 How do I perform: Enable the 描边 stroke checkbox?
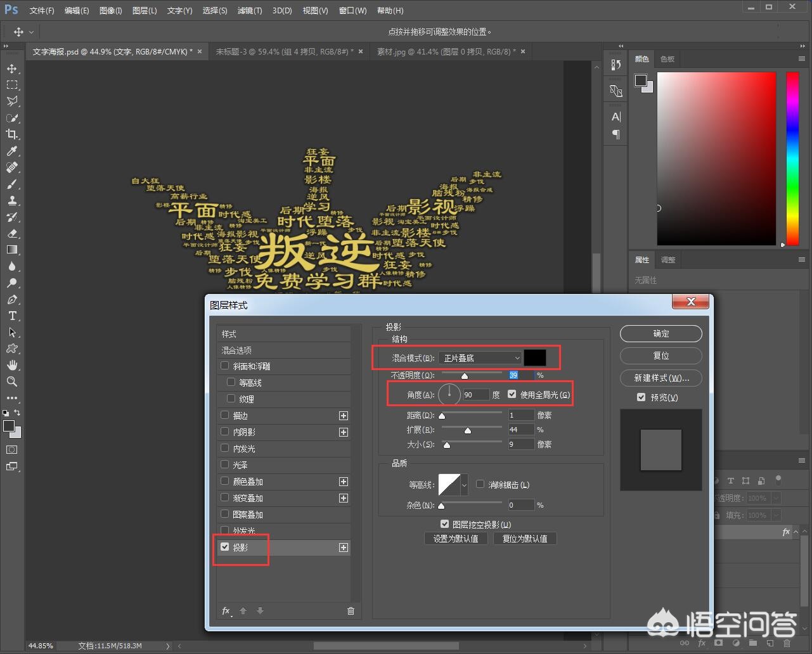click(x=225, y=416)
